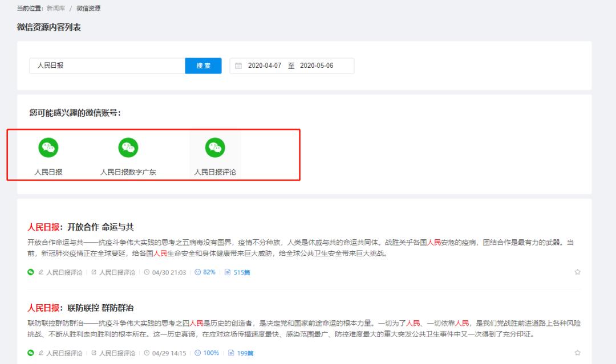Open the start date 2020-04-07 picker
The height and width of the screenshot is (364, 616).
(x=265, y=66)
